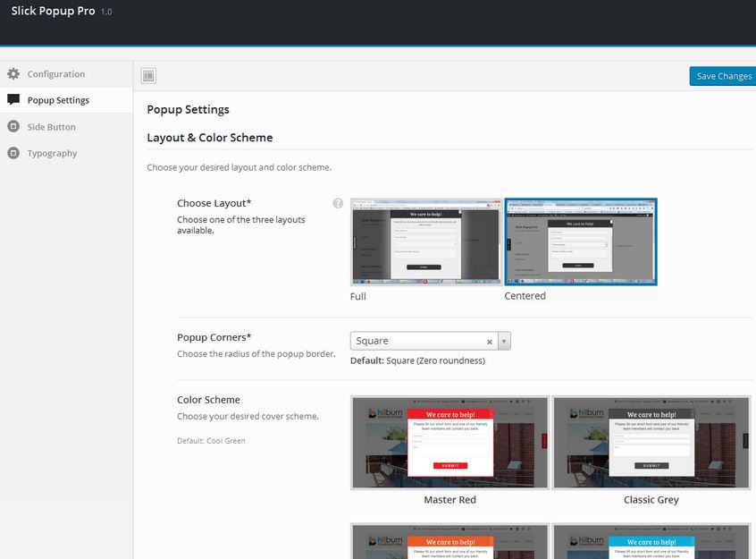Click the 1.0 version number
Image resolution: width=756 pixels, height=559 pixels.
click(106, 12)
